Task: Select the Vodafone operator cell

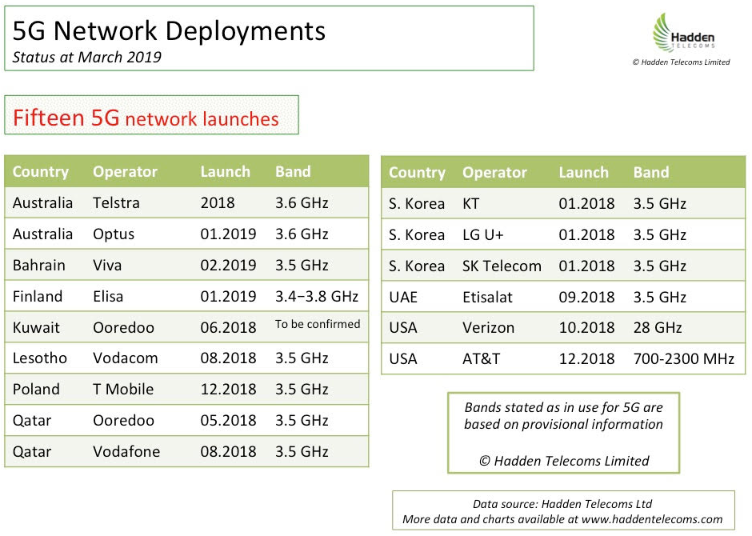Action: click(126, 451)
